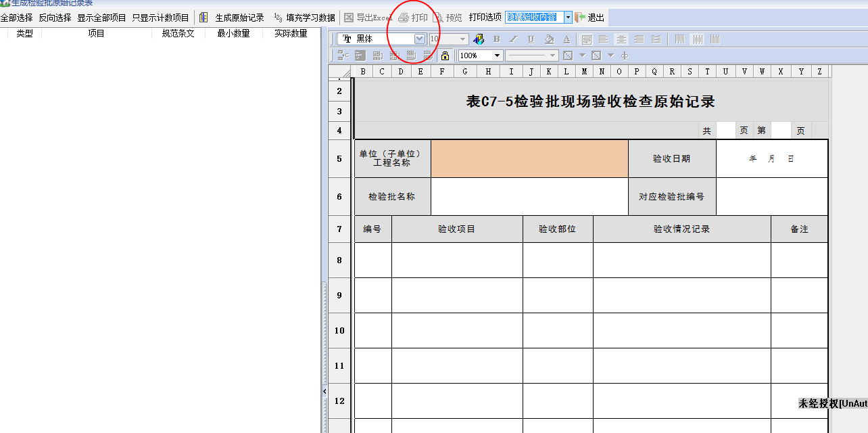Click 反向选择 to invert selection
This screenshot has height=433, width=868.
point(55,18)
